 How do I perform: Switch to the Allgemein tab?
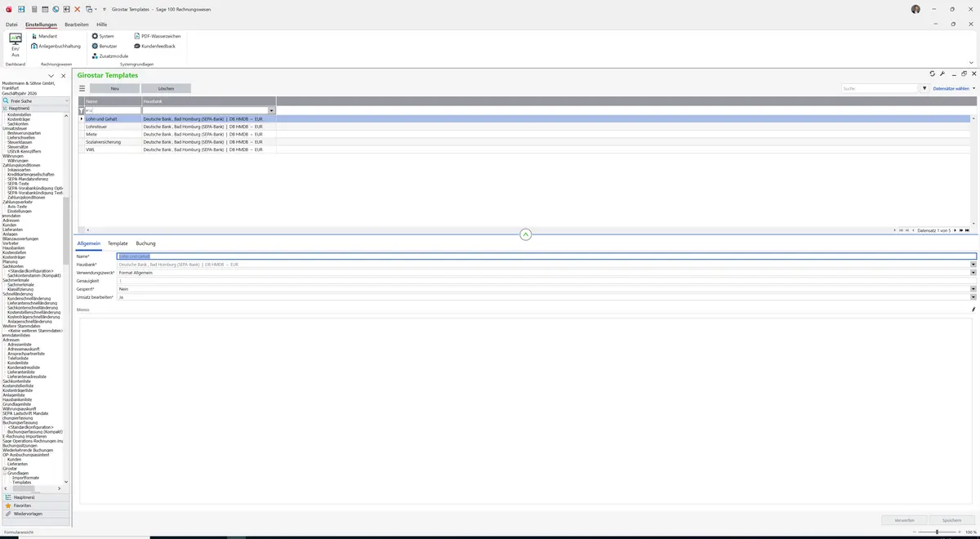pos(88,243)
